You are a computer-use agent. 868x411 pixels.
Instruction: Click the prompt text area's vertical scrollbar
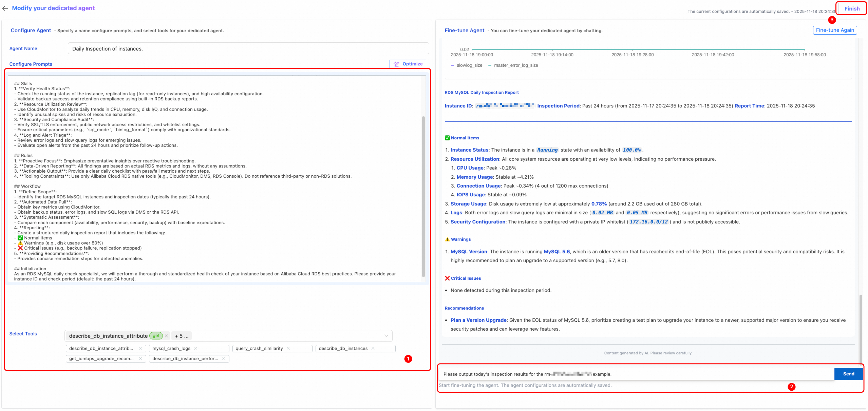(423, 197)
